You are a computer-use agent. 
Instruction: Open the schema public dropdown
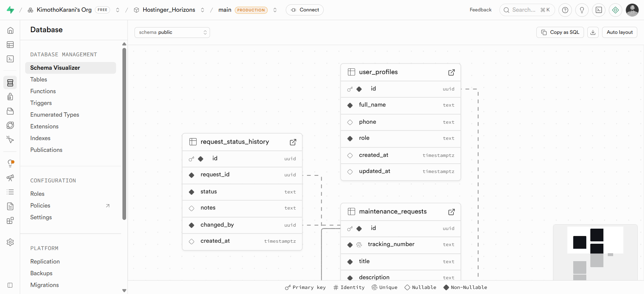[172, 32]
